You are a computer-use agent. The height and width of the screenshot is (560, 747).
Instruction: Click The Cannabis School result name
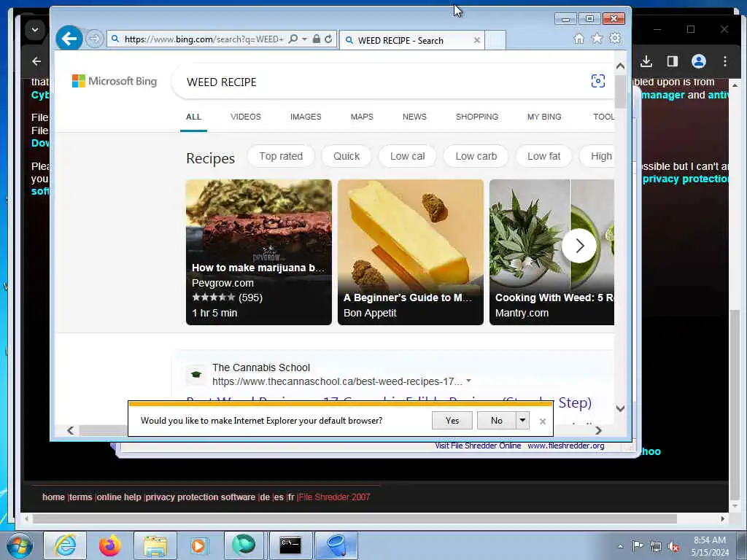[261, 367]
